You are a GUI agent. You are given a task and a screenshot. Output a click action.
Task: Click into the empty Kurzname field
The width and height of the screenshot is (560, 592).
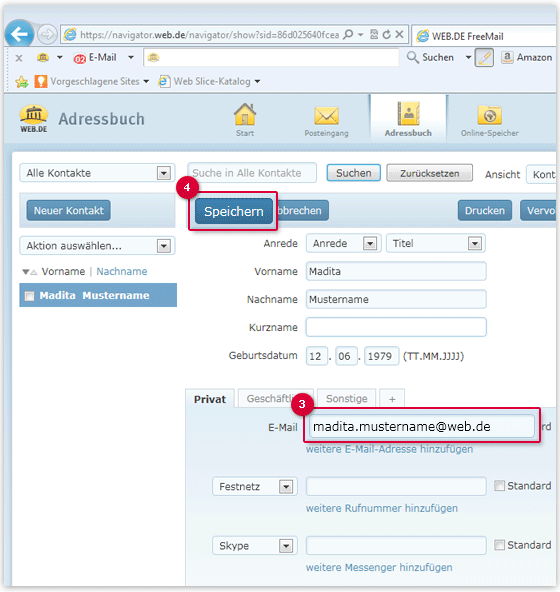click(x=396, y=327)
